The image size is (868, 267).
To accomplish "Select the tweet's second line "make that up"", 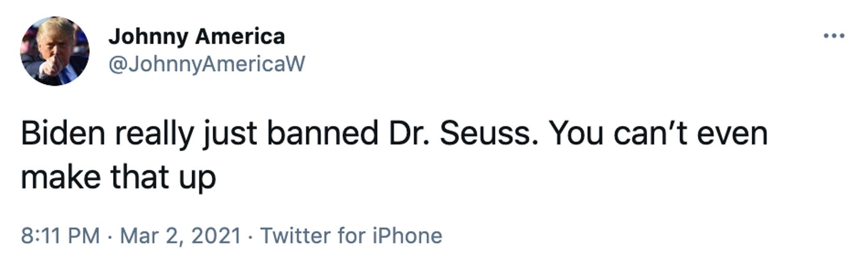I will tap(118, 177).
